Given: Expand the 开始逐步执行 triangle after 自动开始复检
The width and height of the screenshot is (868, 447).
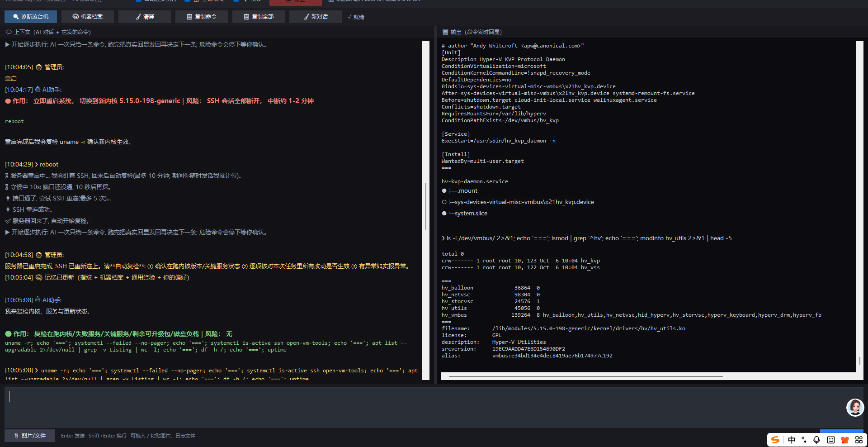Looking at the screenshot, I should point(7,232).
